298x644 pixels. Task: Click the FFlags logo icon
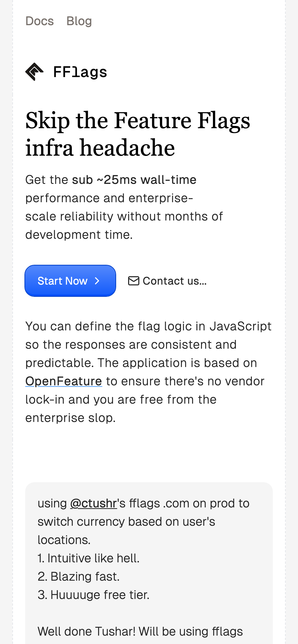point(34,72)
